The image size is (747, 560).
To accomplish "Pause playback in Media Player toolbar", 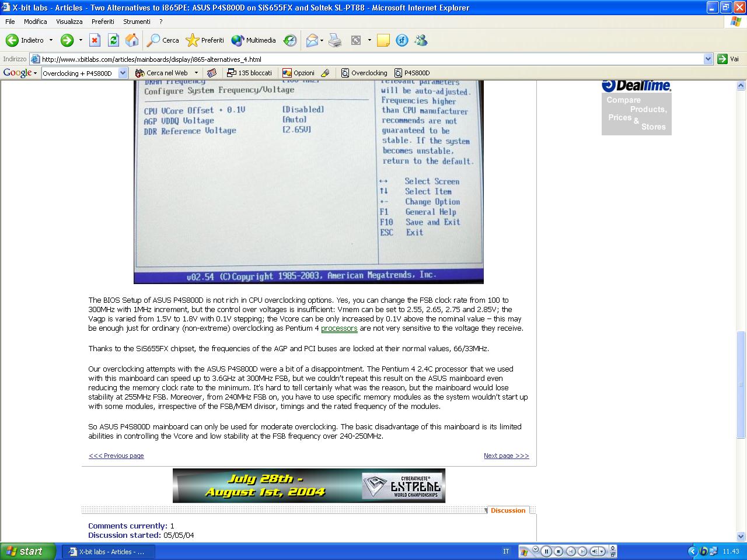I will point(546,551).
